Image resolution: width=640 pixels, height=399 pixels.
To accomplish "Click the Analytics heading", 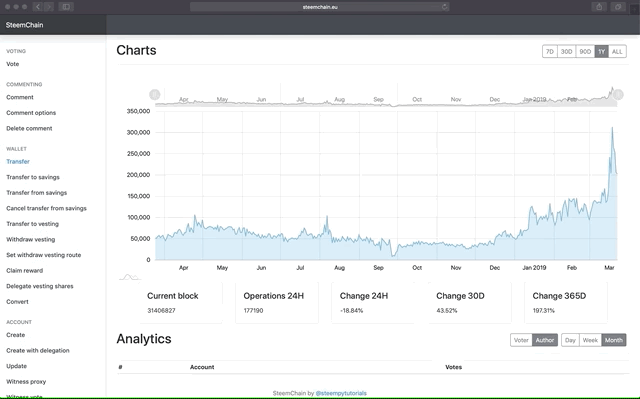I will click(x=144, y=339).
